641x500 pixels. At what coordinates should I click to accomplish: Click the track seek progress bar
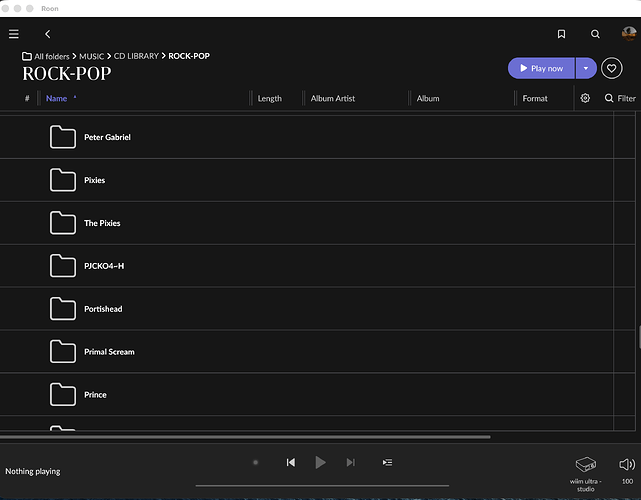point(322,486)
